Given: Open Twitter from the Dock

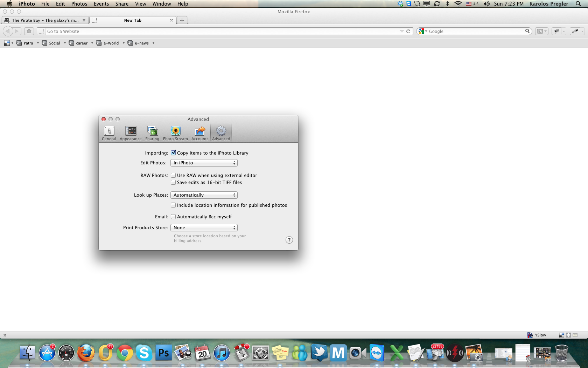Looking at the screenshot, I should pos(319,353).
